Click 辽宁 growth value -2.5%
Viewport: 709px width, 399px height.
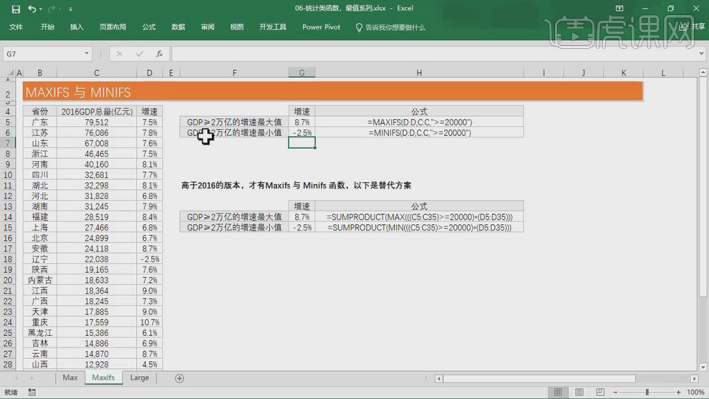[x=149, y=259]
